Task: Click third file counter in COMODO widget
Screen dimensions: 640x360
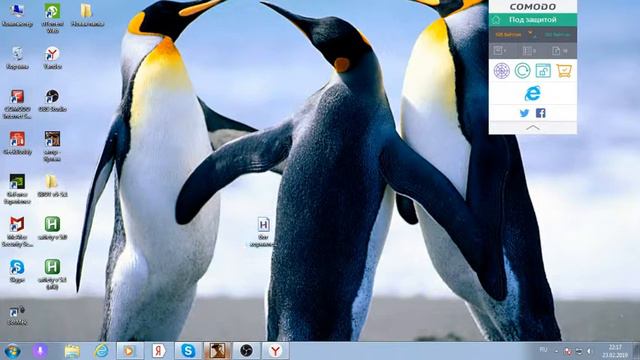Action: click(560, 51)
